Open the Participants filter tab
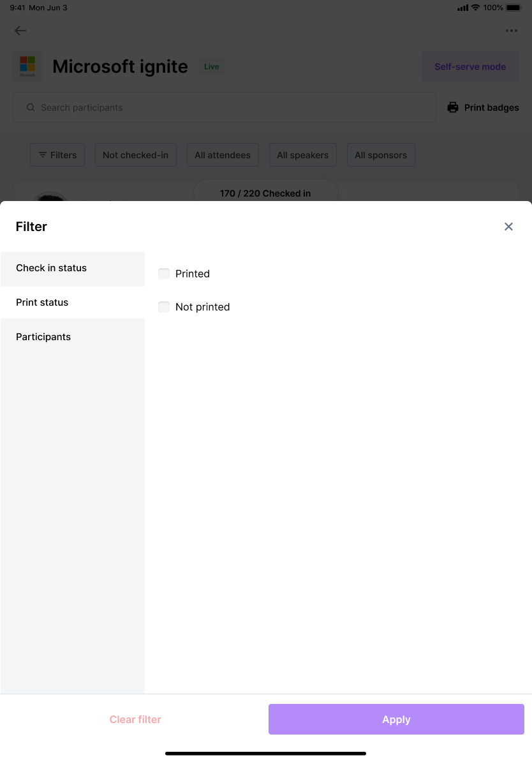Screen dimensions: 532x762 (x=73, y=337)
